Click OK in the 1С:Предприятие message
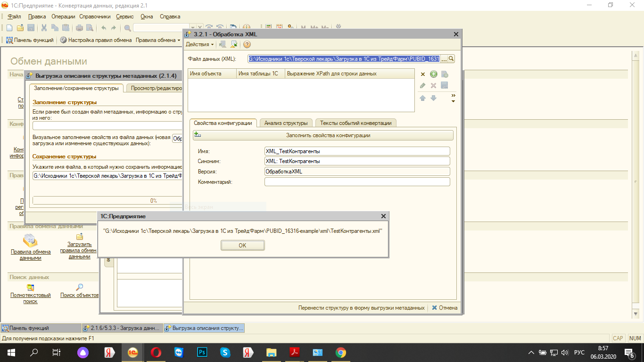Image resolution: width=644 pixels, height=362 pixels. 242,245
